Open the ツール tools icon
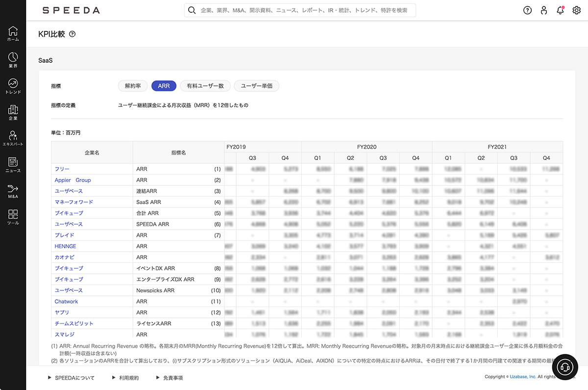The height and width of the screenshot is (390, 588). click(x=13, y=217)
